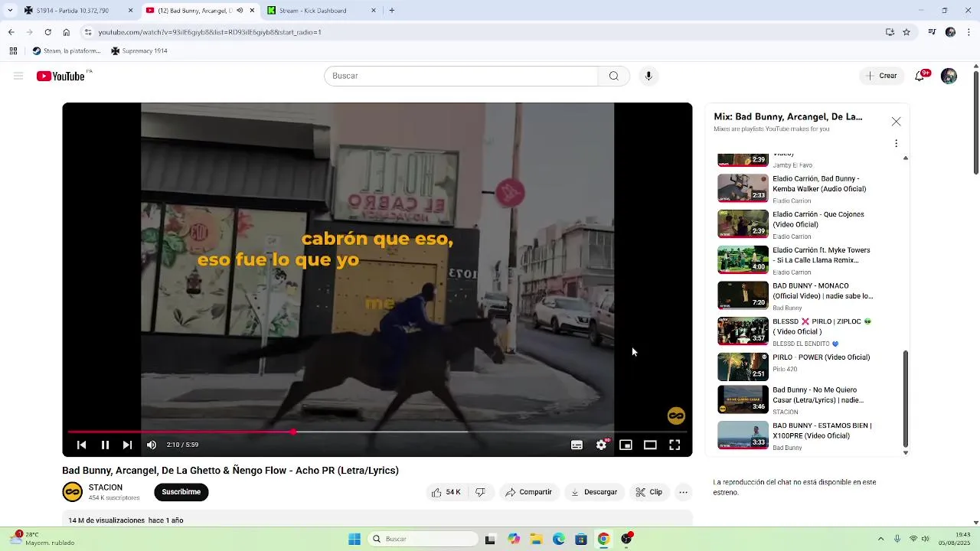Viewport: 980px width, 551px height.
Task: Open the Supremacy 1914 bookmark
Action: point(139,51)
